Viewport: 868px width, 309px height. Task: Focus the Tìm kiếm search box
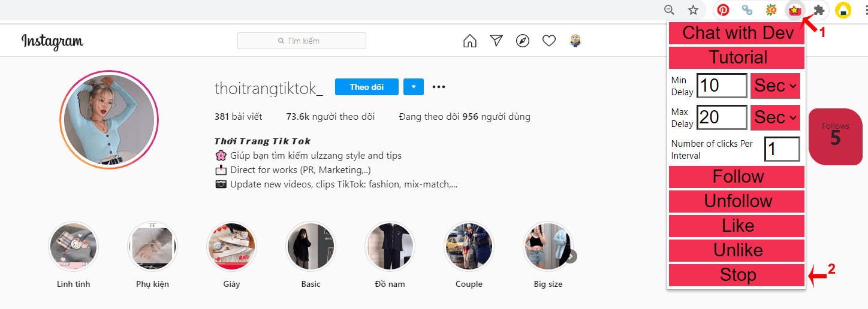coord(302,41)
